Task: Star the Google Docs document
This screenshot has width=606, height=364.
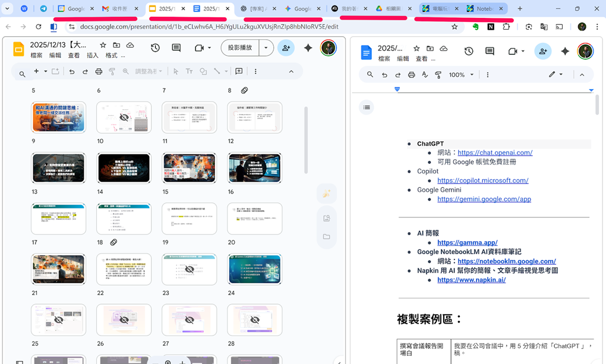Action: click(416, 48)
